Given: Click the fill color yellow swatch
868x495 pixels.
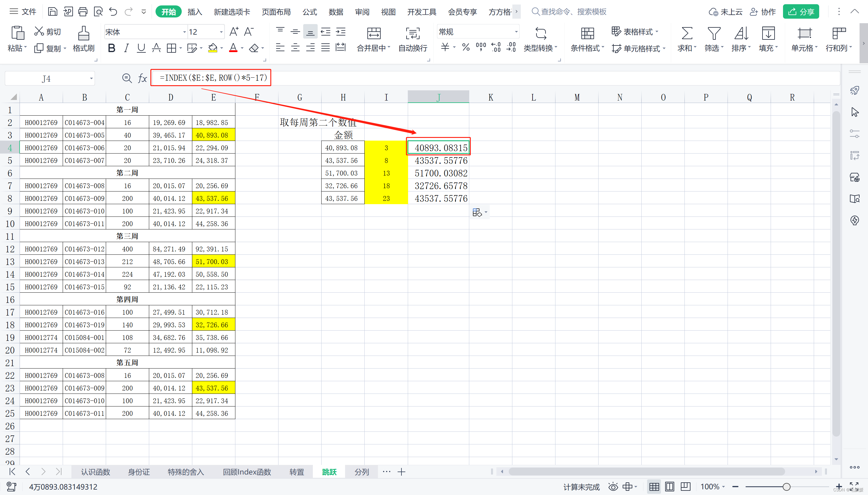Looking at the screenshot, I should pos(213,48).
